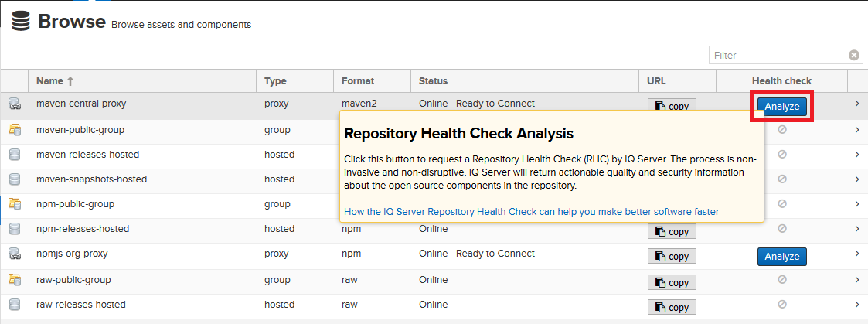Clear the filter using the X icon
Viewport: 868px width, 324px height.
click(x=854, y=56)
